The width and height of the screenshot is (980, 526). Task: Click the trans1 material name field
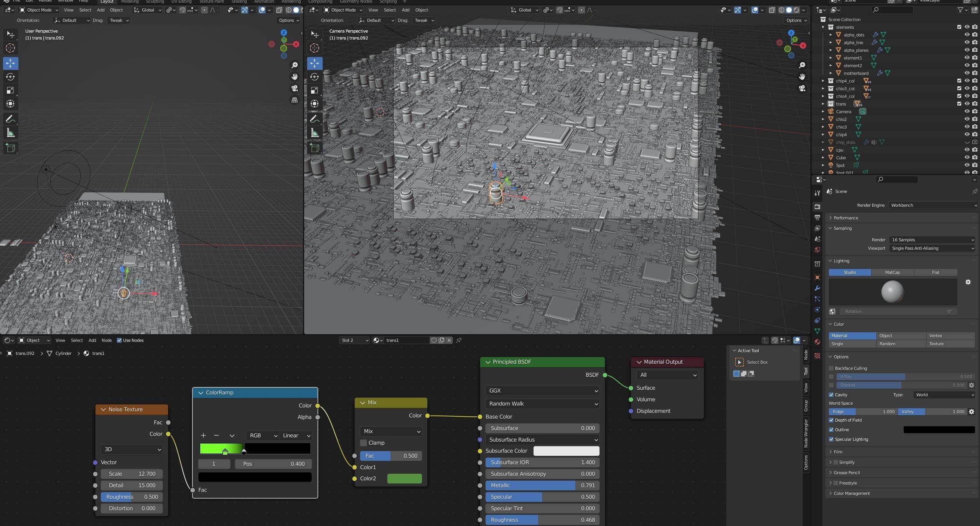[x=407, y=340]
